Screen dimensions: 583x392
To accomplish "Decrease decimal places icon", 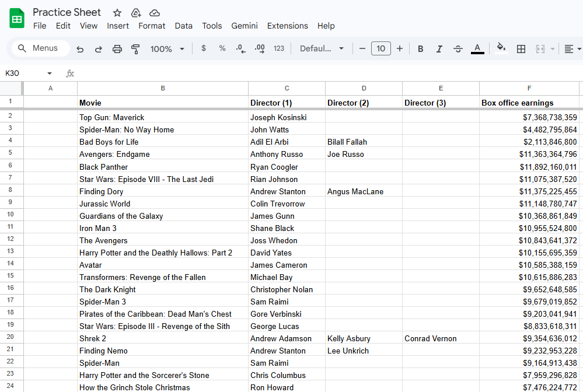I will (x=240, y=48).
